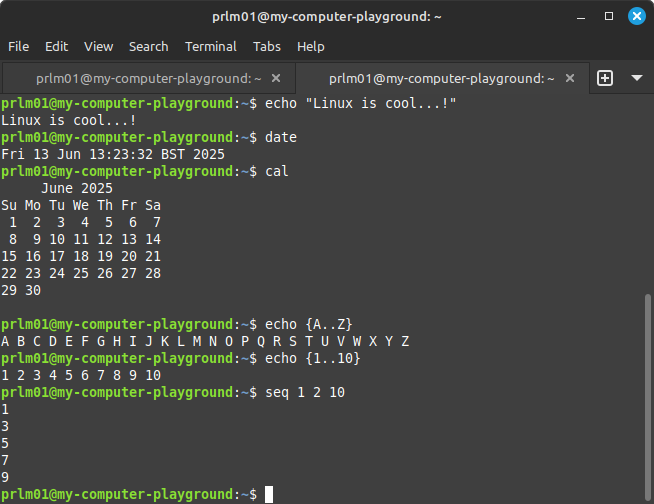Open the File menu
This screenshot has width=654, height=504.
pos(18,46)
